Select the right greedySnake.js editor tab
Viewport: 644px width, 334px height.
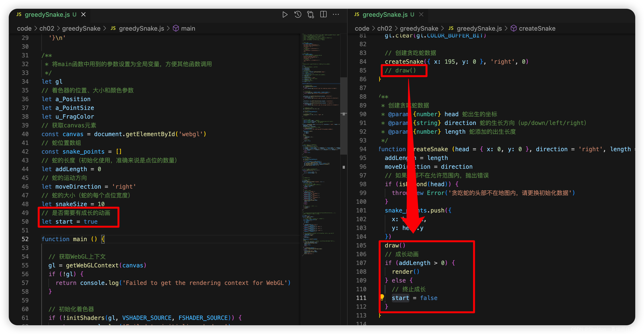385,15
